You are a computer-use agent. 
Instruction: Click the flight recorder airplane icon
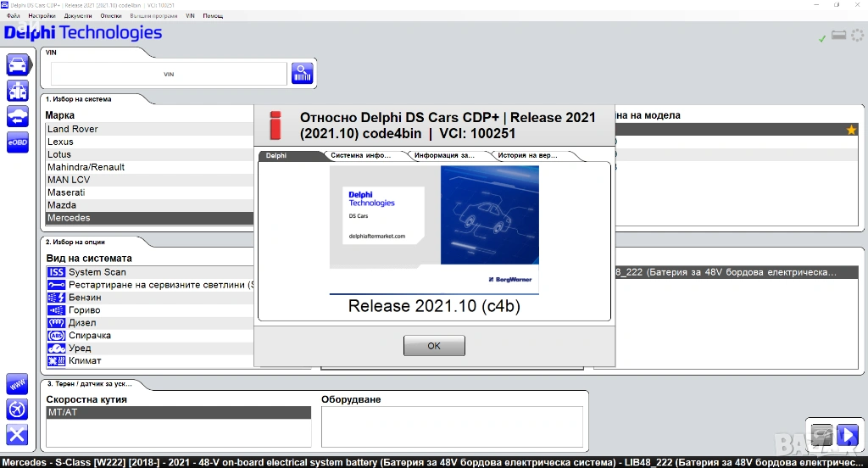click(17, 409)
